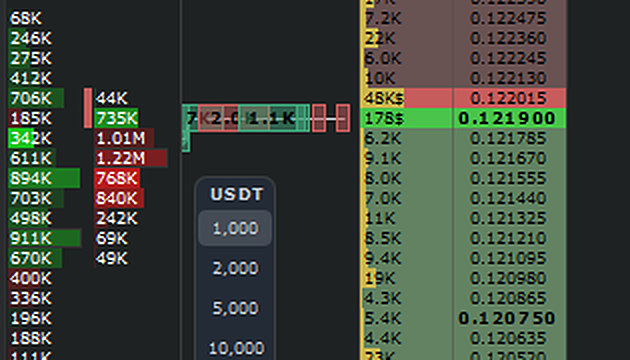Click bid price 0.121555
This screenshot has width=630, height=360.
click(508, 178)
